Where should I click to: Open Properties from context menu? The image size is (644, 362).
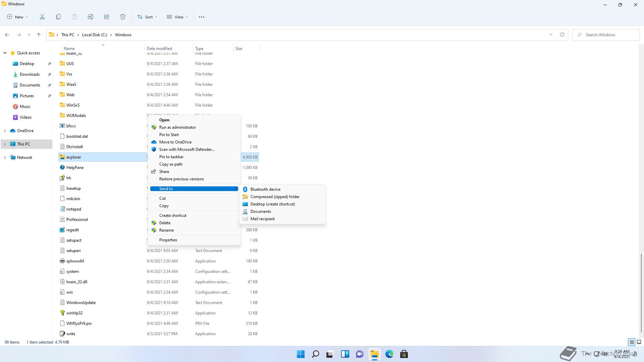(194, 240)
